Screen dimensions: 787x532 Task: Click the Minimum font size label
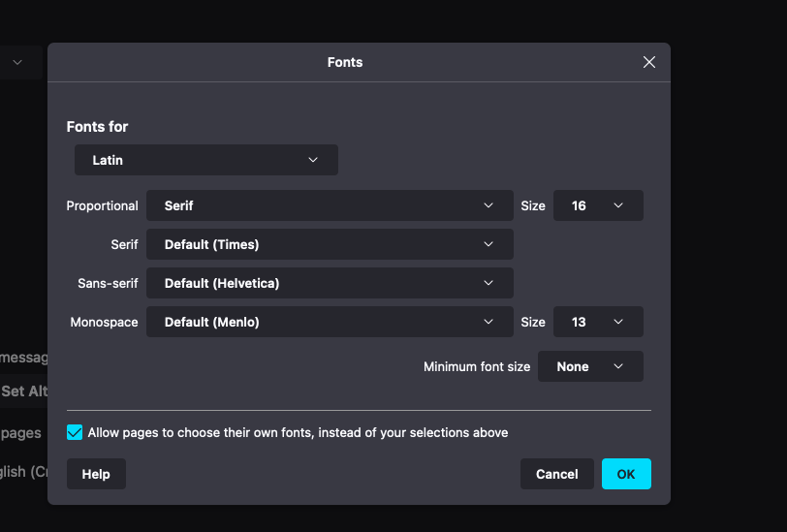(477, 366)
